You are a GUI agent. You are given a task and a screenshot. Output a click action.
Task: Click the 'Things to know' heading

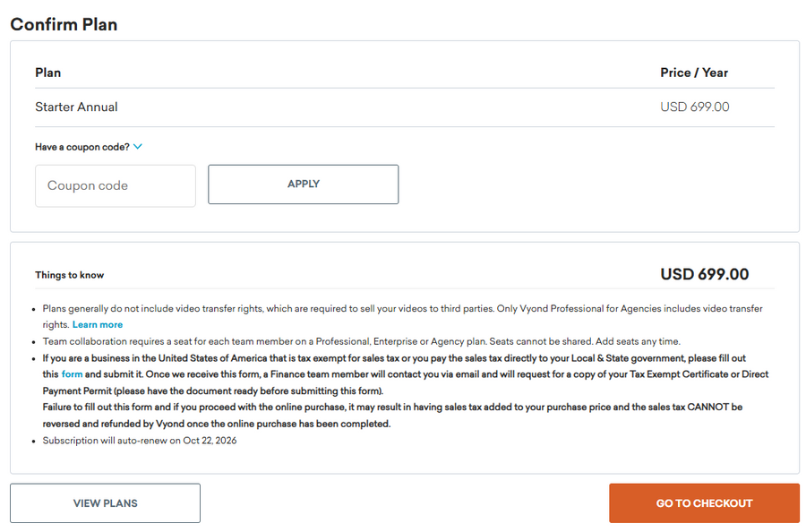click(x=69, y=275)
